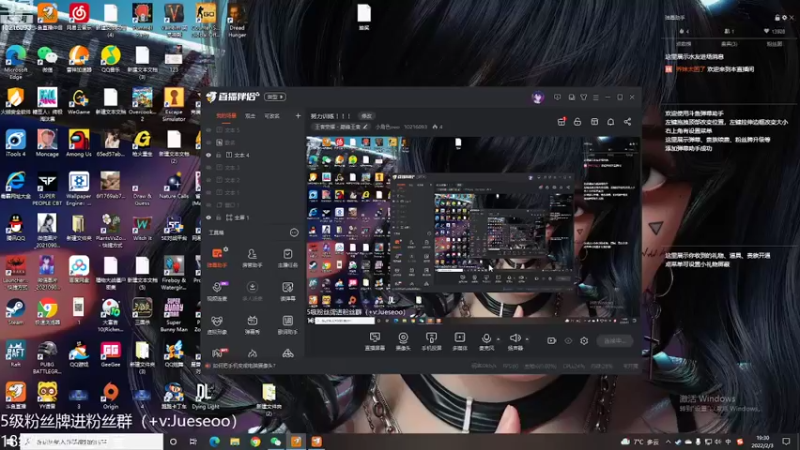Expand the 工具箱 toolbox more button
800x450 pixels.
click(x=294, y=233)
